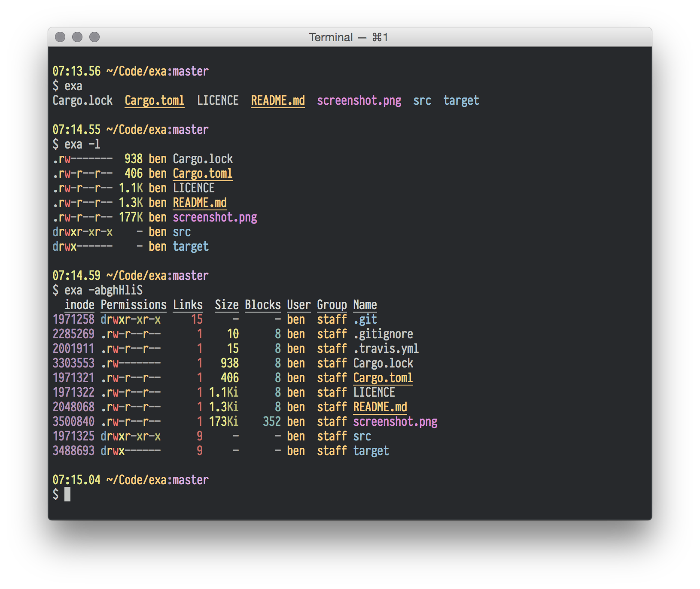Screen dimensions: 700x589
Task: Click screenshot.png in the first exa output
Action: (x=359, y=100)
